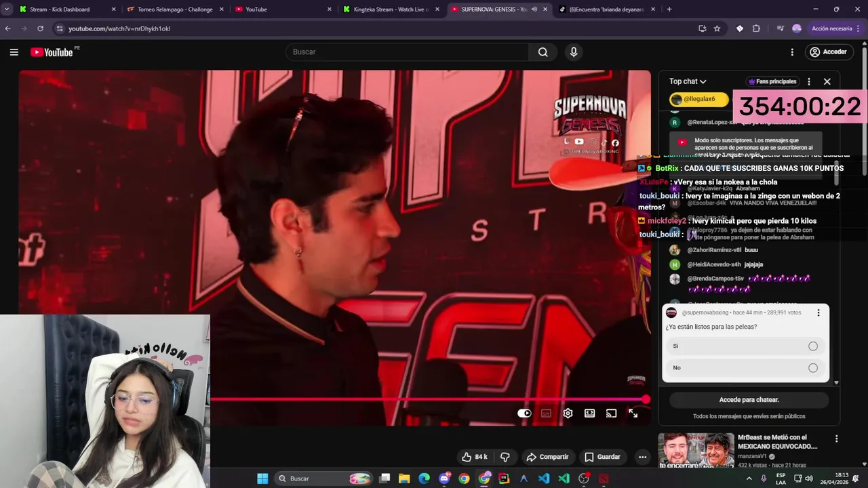Toggle autoplay switch in player
868x488 pixels.
(x=524, y=413)
